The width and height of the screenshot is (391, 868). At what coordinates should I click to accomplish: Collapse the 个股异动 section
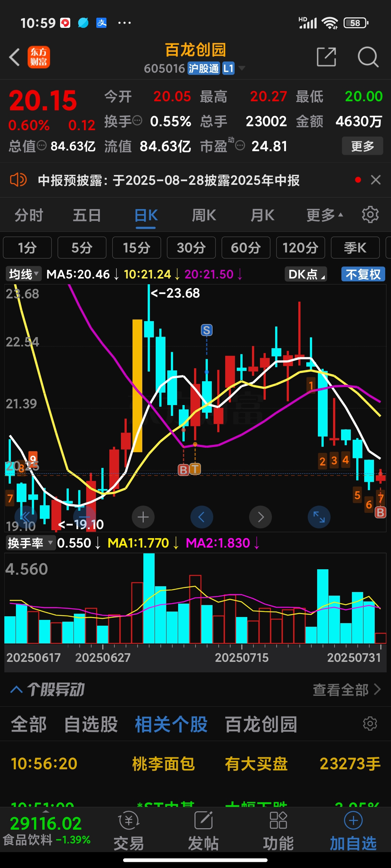[17, 689]
